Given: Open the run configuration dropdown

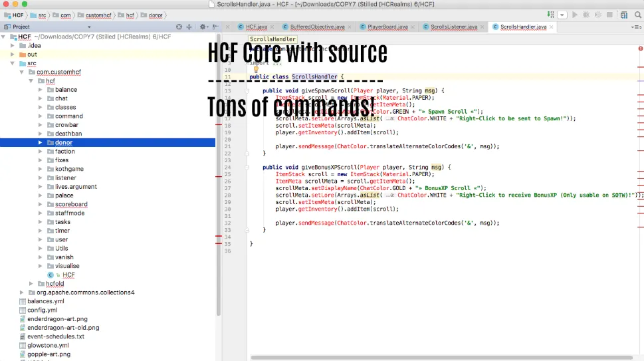Looking at the screenshot, I should click(x=562, y=15).
